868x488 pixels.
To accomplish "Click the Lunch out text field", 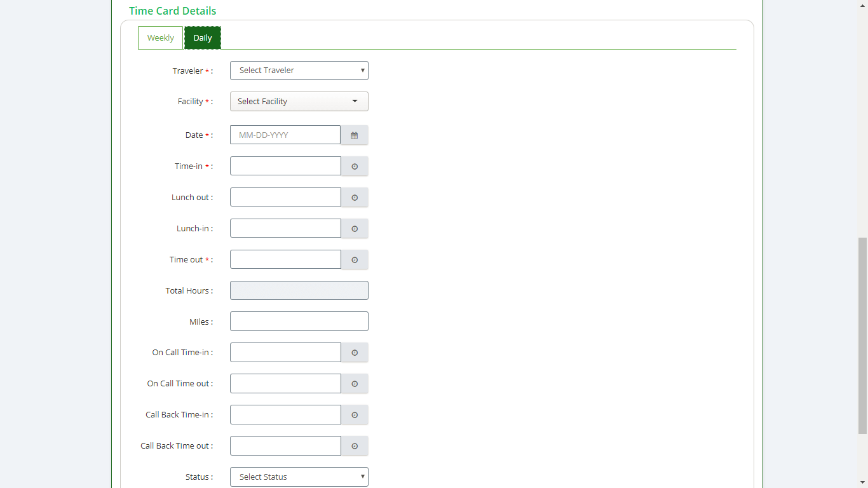I will point(285,198).
